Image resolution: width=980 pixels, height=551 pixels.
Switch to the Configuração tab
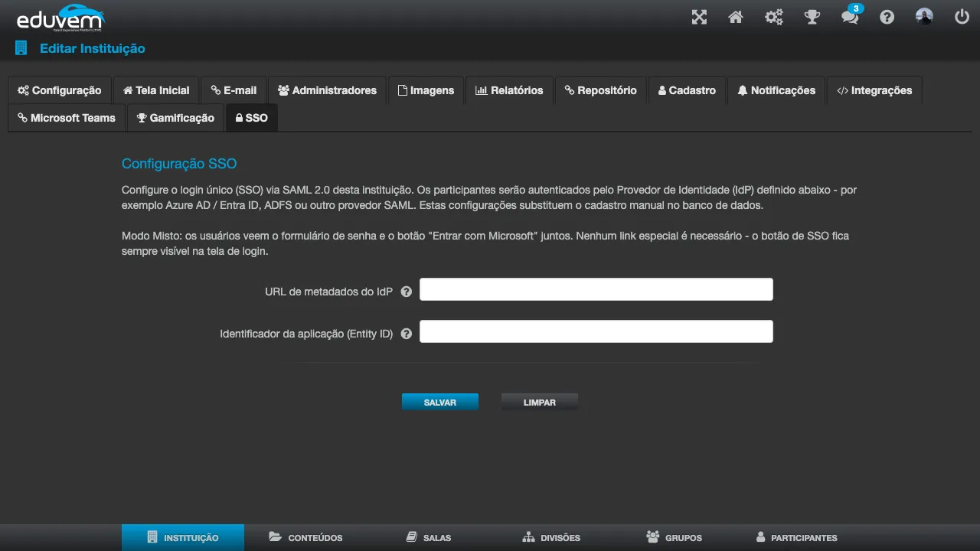tap(60, 90)
